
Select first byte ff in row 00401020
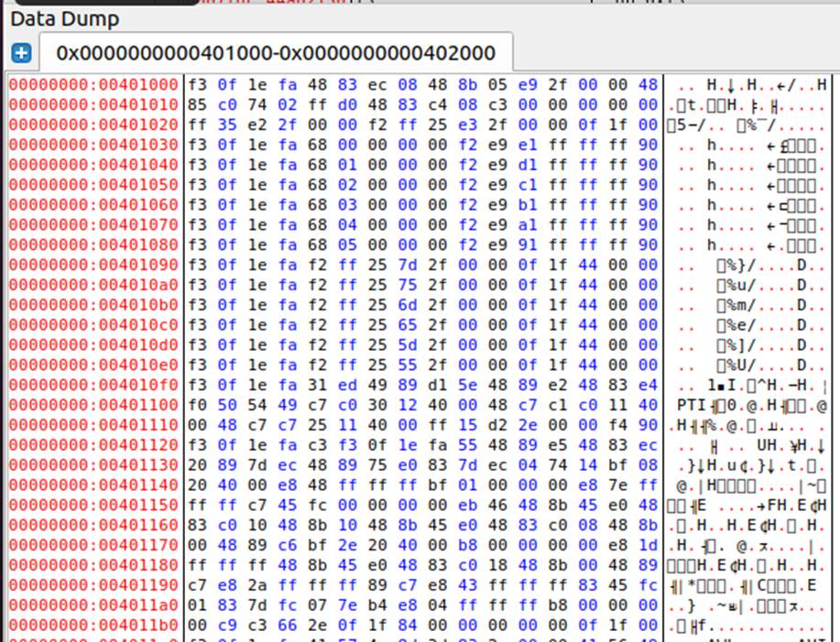(x=198, y=125)
